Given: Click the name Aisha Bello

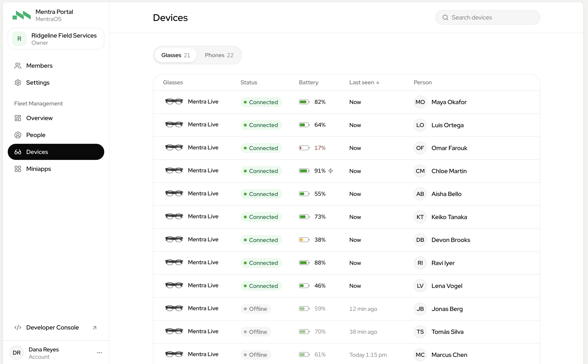Looking at the screenshot, I should click(446, 194).
